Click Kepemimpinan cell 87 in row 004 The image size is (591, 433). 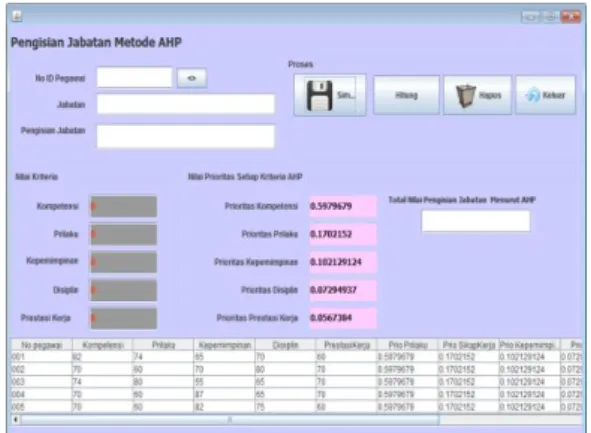(225, 394)
